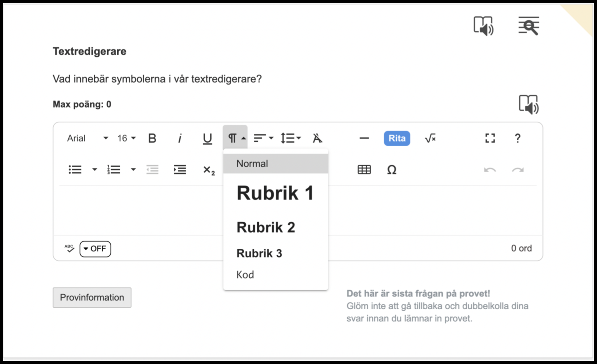The width and height of the screenshot is (597, 364).
Task: Click 'Det här är sista frågan' notice
Action: [418, 293]
